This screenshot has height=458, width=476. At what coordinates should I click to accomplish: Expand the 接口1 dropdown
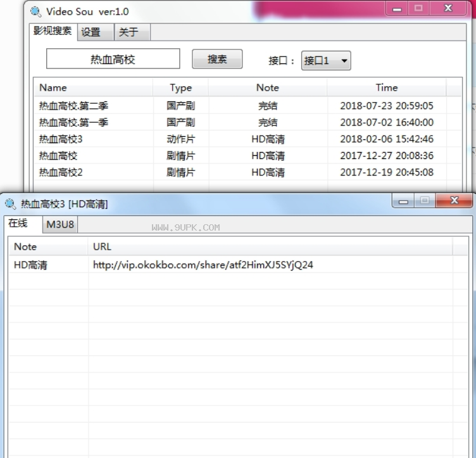point(326,60)
